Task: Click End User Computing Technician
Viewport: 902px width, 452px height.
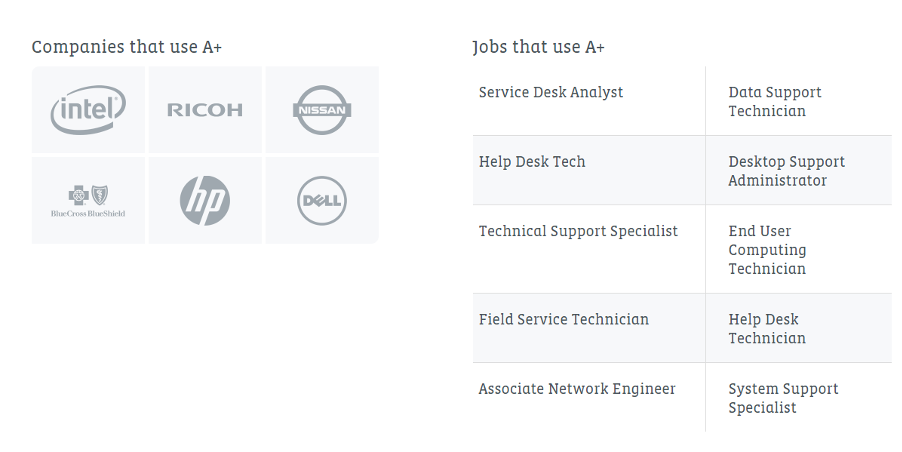Action: pyautogui.click(x=767, y=250)
